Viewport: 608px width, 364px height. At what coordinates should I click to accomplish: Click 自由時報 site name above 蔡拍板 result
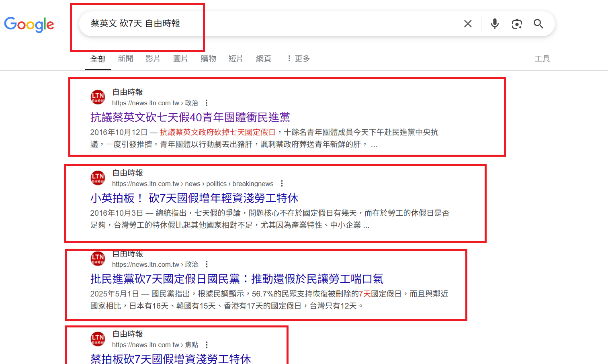(127, 334)
